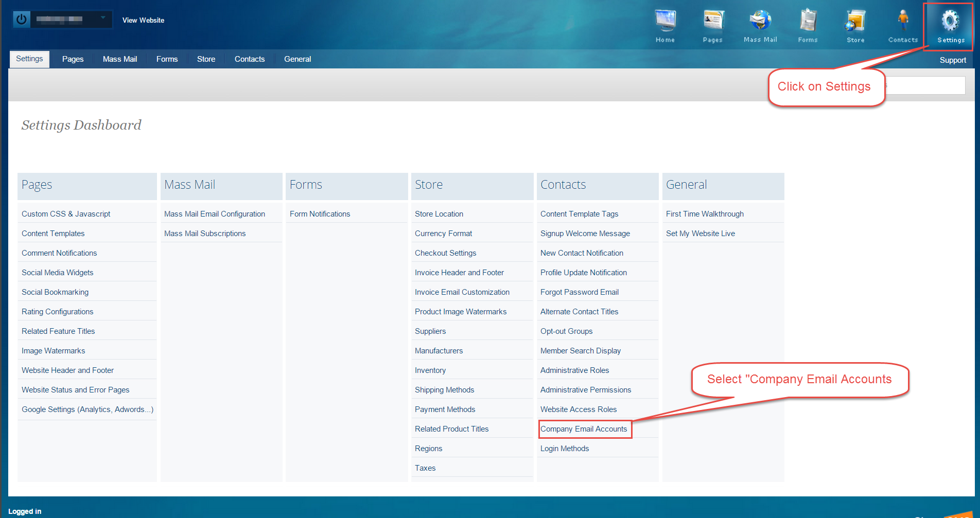Open Comment Notifications
Viewport: 980px width, 518px height.
coord(59,253)
